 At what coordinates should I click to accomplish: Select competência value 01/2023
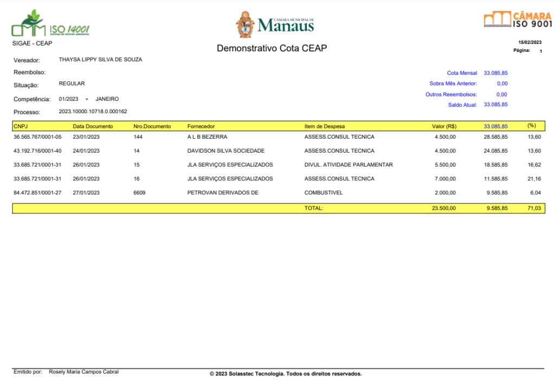click(x=68, y=99)
